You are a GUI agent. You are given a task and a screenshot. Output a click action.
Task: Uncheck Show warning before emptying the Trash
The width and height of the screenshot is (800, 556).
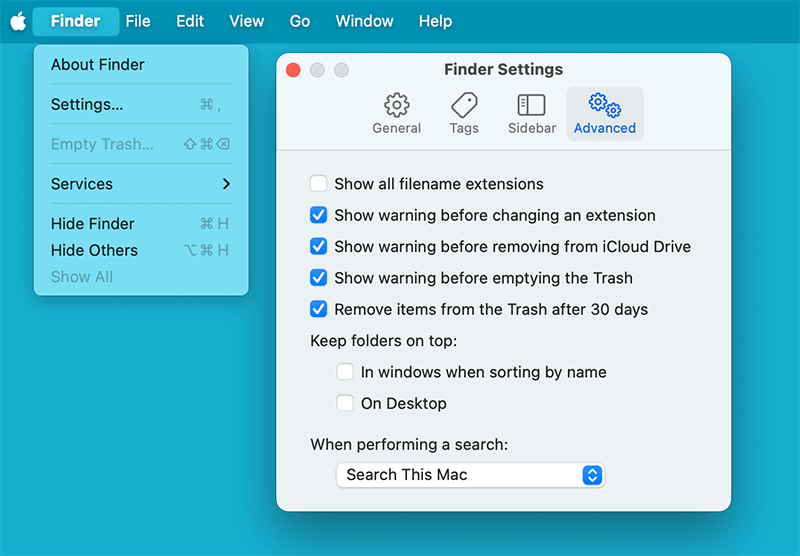(x=318, y=278)
